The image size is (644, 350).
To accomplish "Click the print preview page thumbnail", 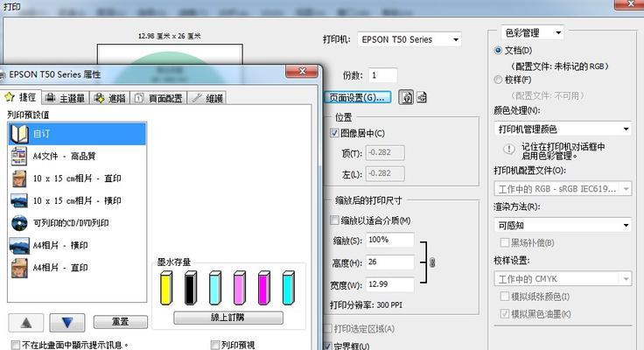I will click(x=170, y=54).
